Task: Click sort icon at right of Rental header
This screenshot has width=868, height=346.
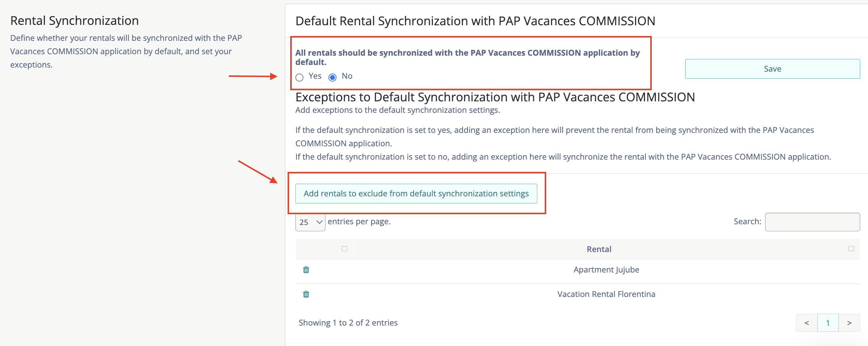Action: coord(851,249)
